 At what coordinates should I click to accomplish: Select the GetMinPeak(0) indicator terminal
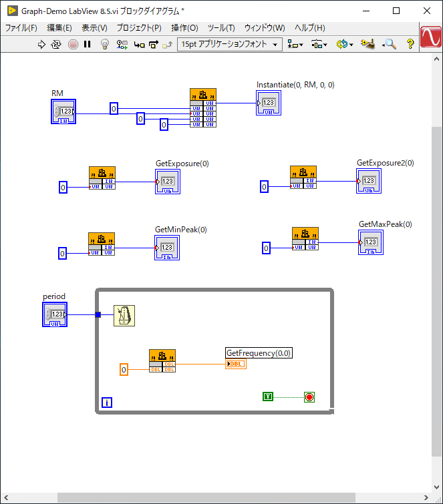pos(167,248)
